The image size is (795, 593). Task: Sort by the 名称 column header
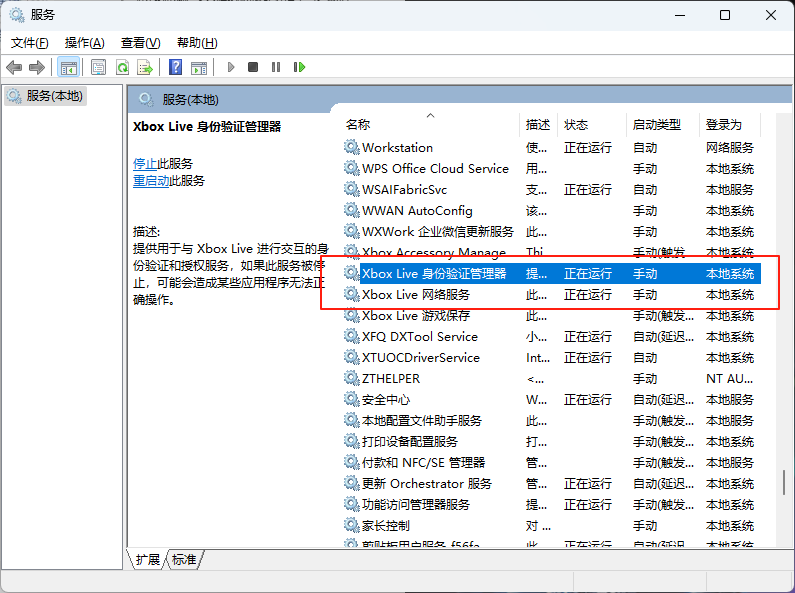pos(358,125)
